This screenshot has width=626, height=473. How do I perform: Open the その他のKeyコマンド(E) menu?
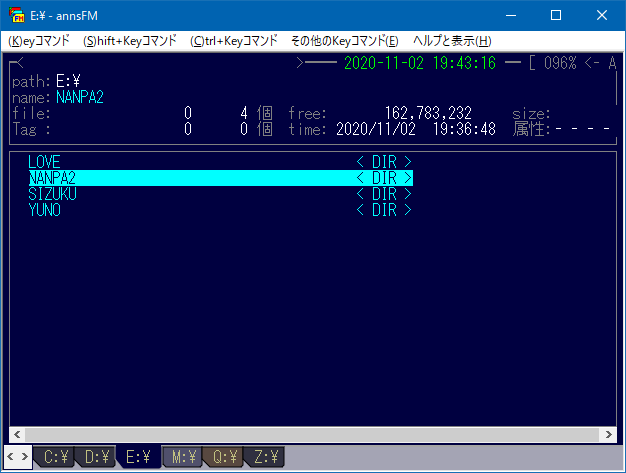(x=345, y=41)
